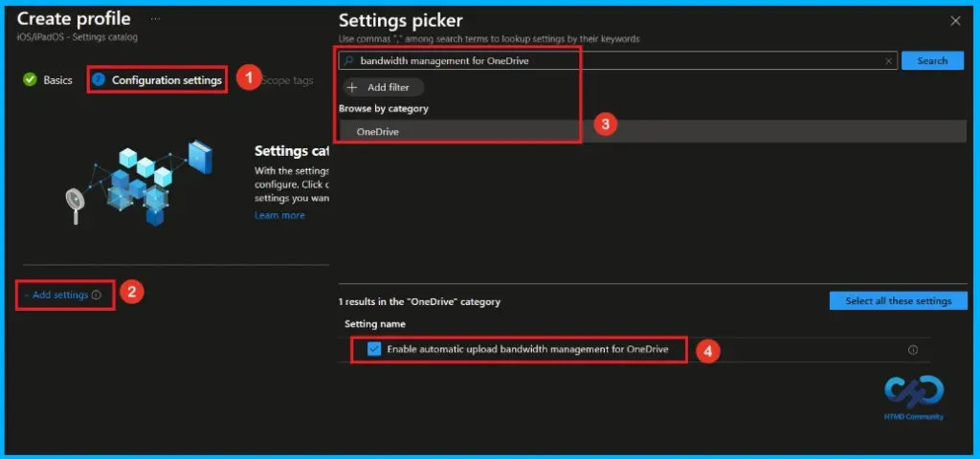This screenshot has height=459, width=980.
Task: Click the search magnifier icon
Action: pos(349,60)
